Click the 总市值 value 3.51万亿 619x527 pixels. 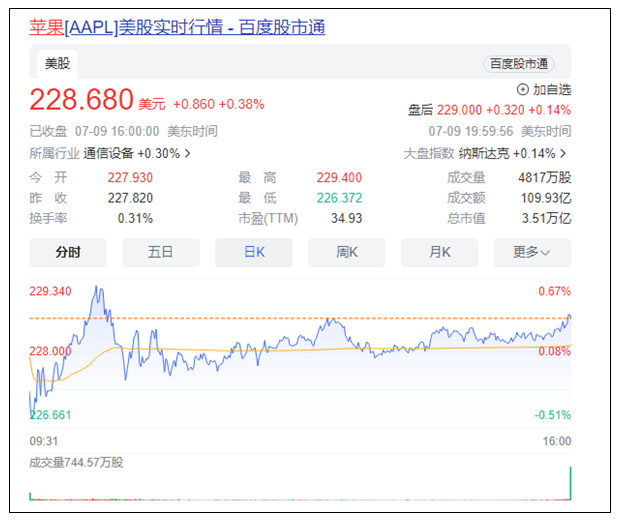[546, 218]
